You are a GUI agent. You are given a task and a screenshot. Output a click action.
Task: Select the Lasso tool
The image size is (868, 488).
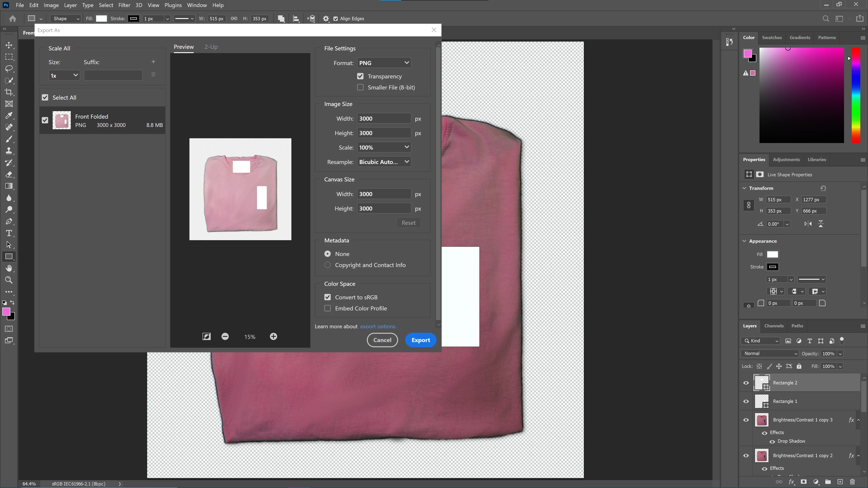(x=9, y=69)
